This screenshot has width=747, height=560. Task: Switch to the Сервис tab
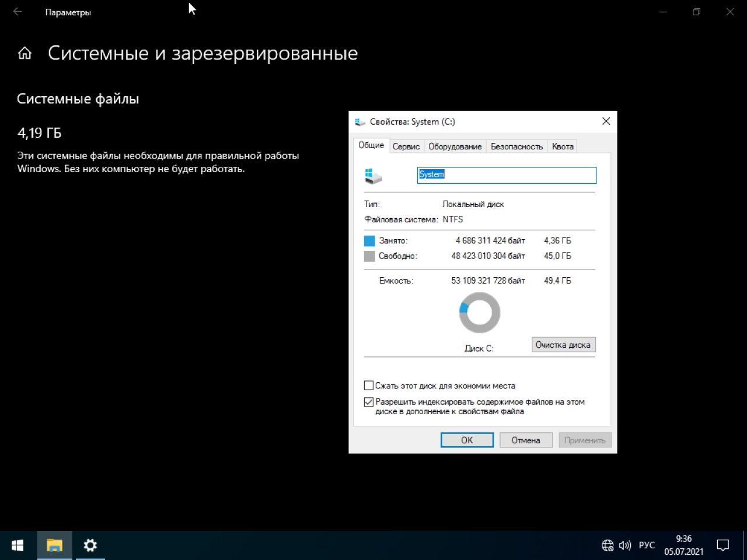(x=406, y=146)
